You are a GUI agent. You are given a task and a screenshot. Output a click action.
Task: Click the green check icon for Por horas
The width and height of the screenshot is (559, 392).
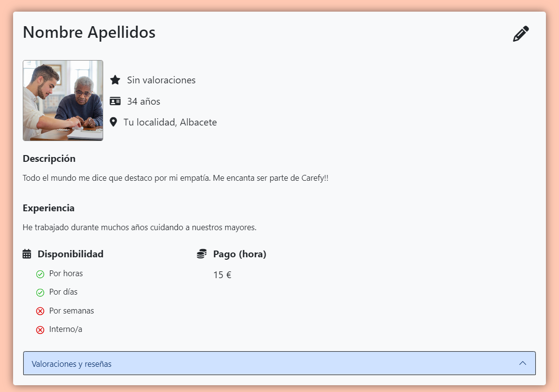tap(40, 274)
